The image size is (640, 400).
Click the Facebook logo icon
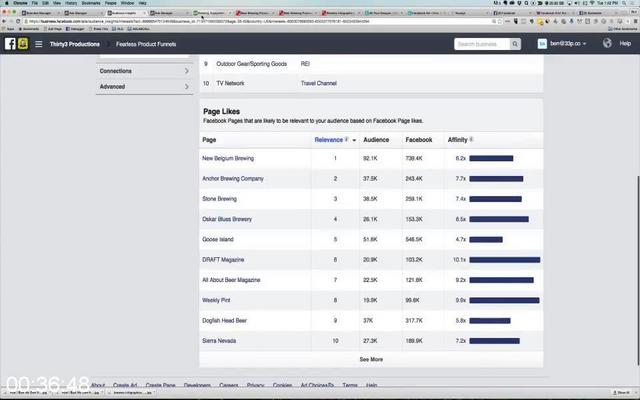tap(10, 44)
